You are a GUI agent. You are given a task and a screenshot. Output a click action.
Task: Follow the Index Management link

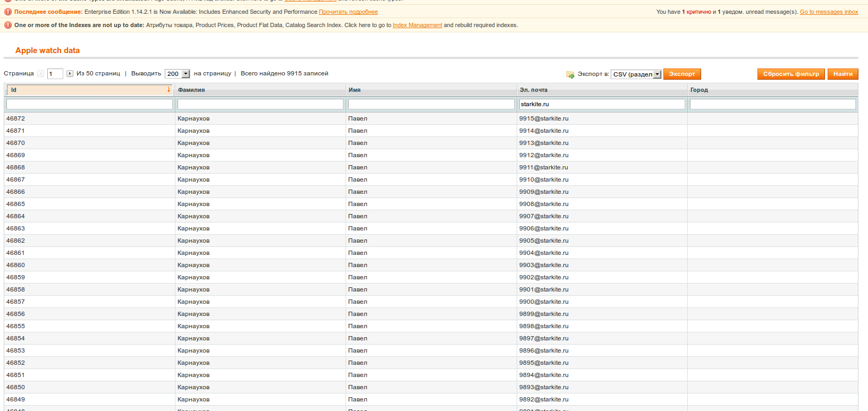coord(417,25)
